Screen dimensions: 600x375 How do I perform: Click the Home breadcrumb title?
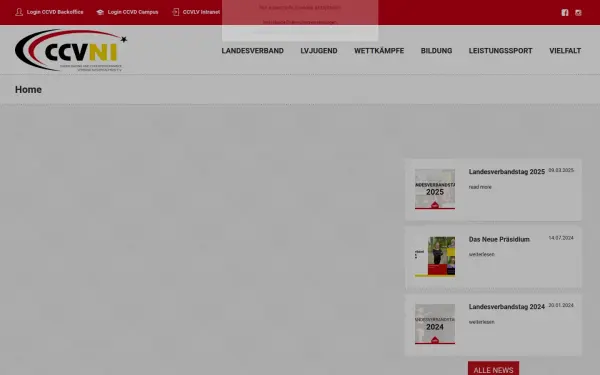tap(28, 90)
